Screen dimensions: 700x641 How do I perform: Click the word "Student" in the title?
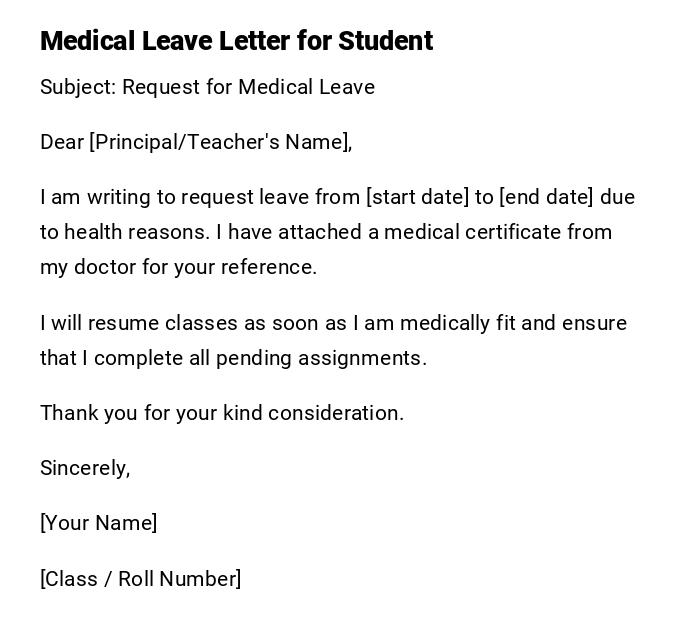[x=385, y=41]
